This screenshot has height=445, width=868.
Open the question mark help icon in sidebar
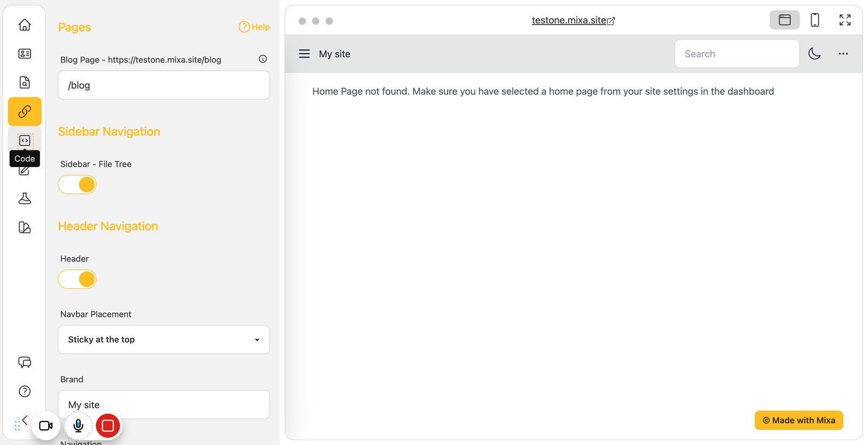pyautogui.click(x=24, y=391)
